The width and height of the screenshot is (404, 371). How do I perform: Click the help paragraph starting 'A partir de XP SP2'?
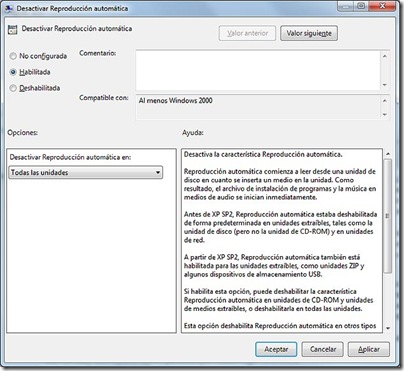[x=274, y=266]
